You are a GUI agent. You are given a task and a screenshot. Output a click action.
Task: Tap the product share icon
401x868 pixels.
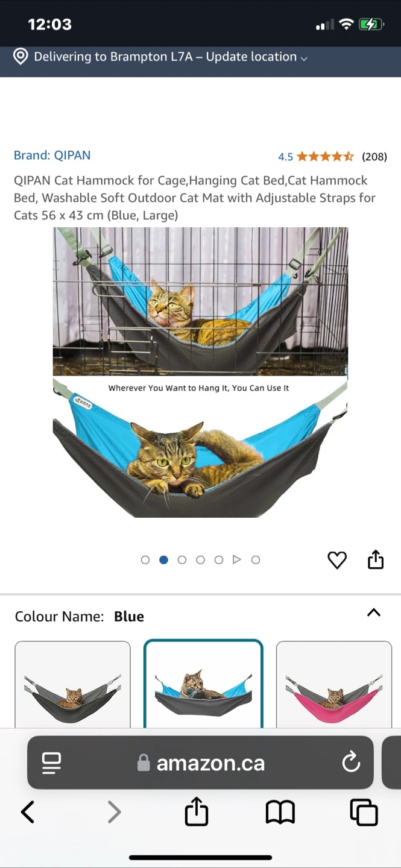[x=376, y=559]
